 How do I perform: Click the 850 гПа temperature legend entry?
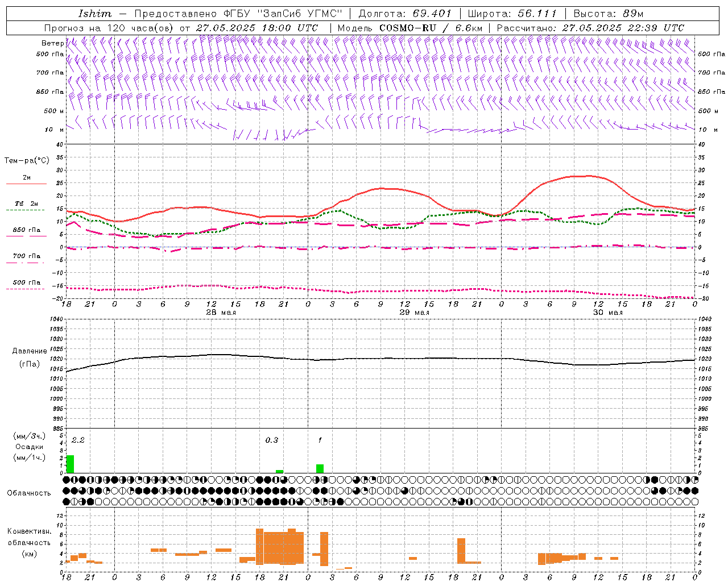coord(26,230)
